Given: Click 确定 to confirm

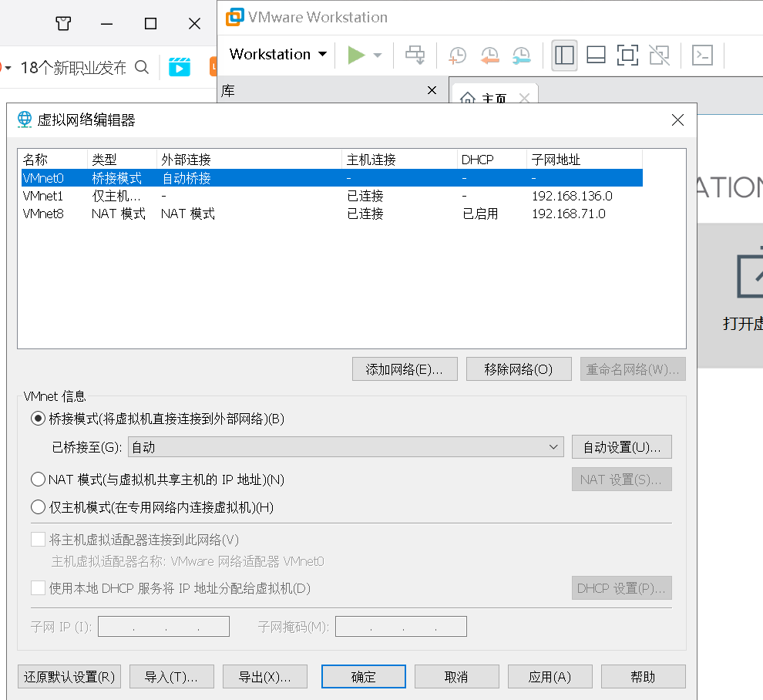Looking at the screenshot, I should pyautogui.click(x=364, y=677).
